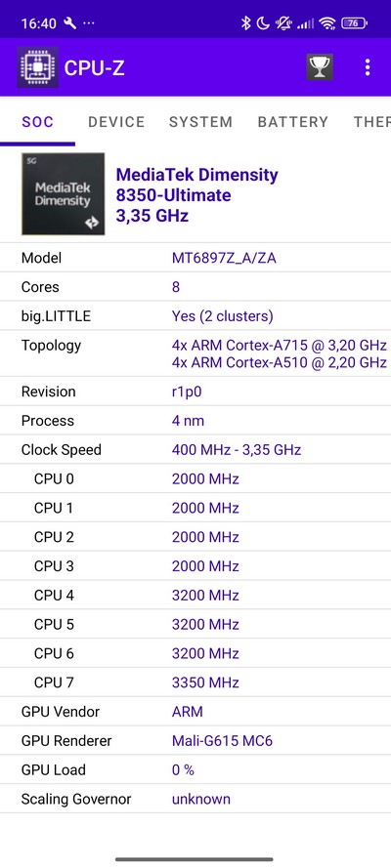Tap the wrench icon in status bar
Viewport: 391px width, 868px height.
tap(69, 23)
